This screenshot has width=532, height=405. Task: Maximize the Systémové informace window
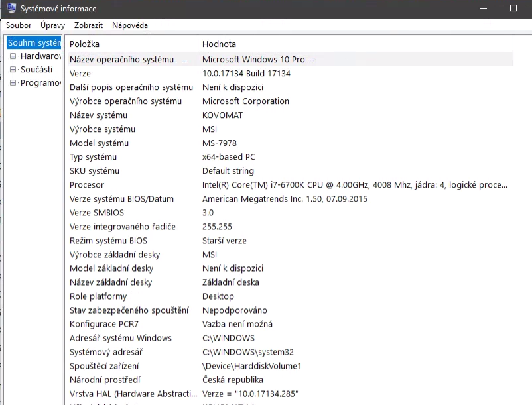pos(513,9)
